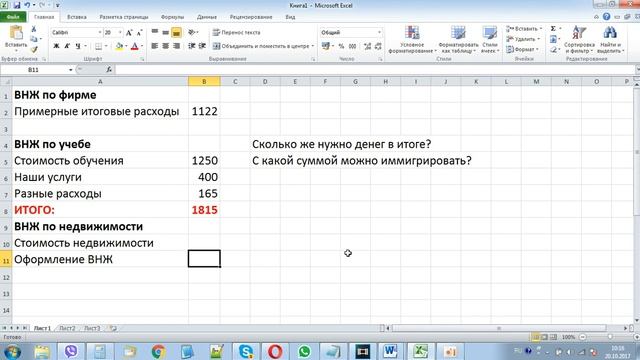640x360 pixels.
Task: Apply percent style to the cell
Action: (x=341, y=46)
